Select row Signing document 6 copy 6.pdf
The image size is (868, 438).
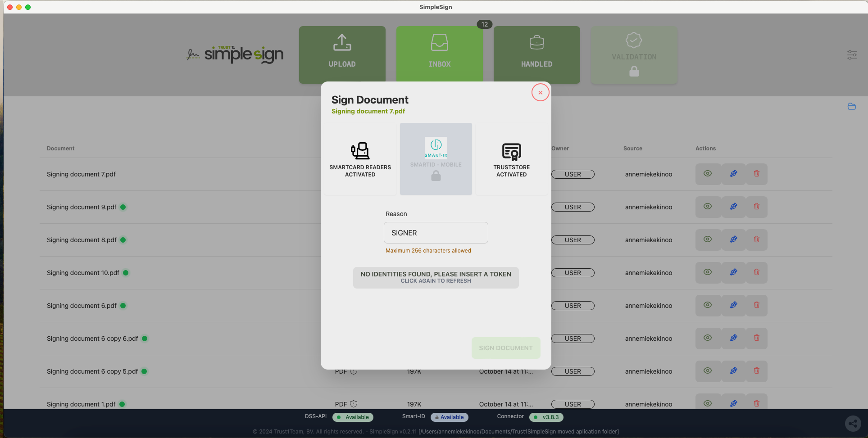436,339
